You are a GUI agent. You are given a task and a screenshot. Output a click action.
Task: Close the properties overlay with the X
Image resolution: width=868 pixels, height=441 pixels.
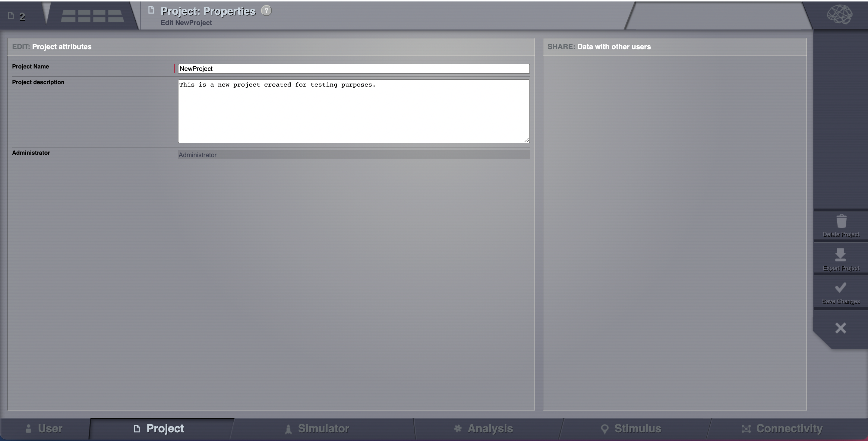[840, 328]
